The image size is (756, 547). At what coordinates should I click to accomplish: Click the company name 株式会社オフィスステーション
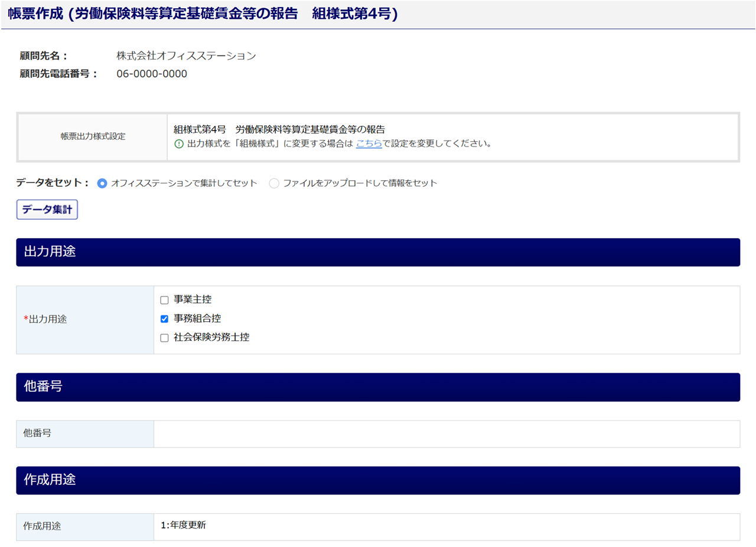pyautogui.click(x=187, y=56)
